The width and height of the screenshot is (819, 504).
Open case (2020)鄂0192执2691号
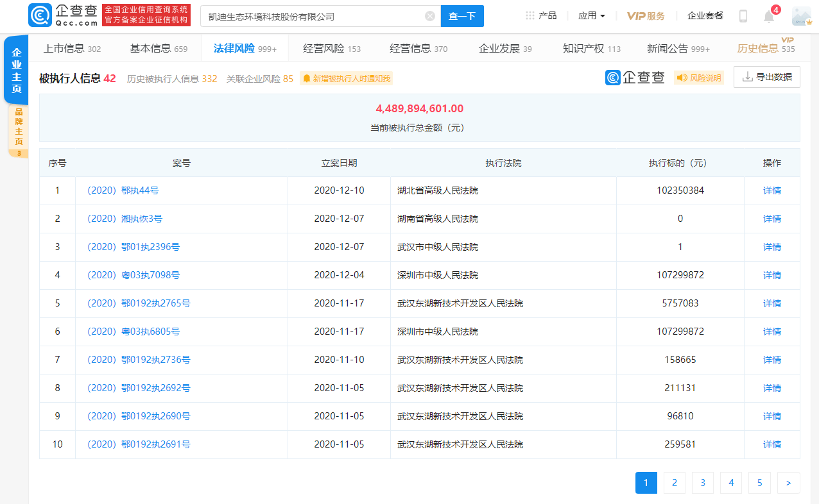point(139,444)
